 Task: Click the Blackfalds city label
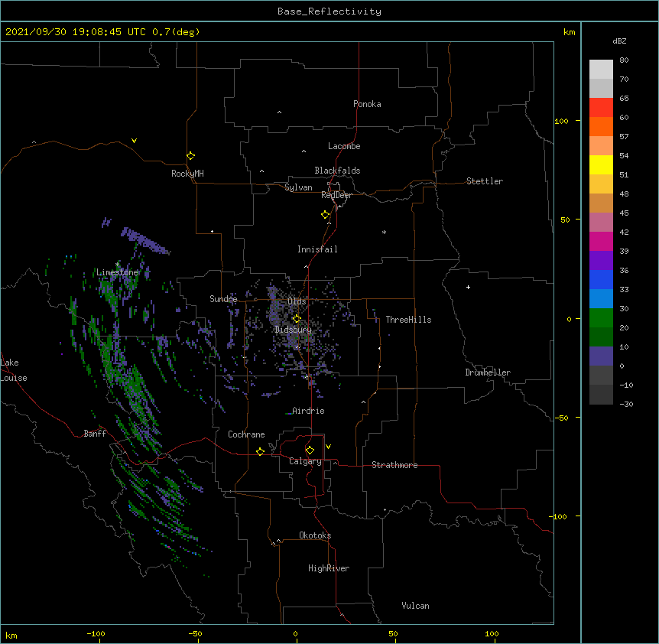coord(337,171)
